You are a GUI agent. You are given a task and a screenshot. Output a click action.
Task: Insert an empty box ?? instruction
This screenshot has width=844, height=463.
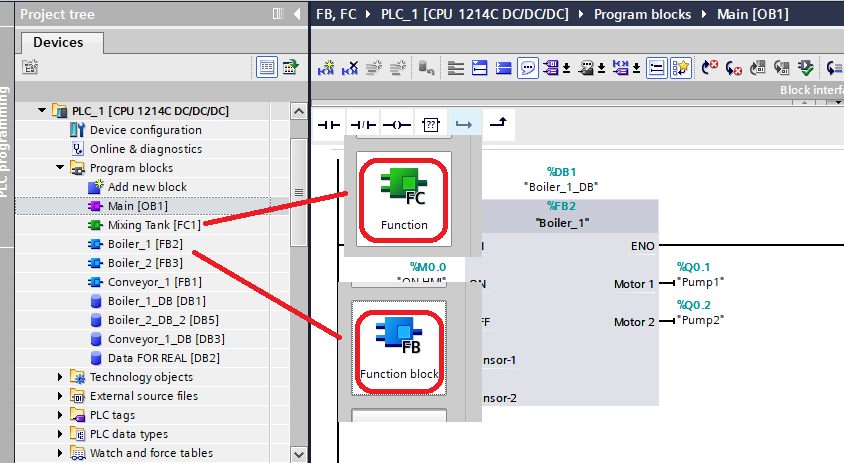click(431, 125)
